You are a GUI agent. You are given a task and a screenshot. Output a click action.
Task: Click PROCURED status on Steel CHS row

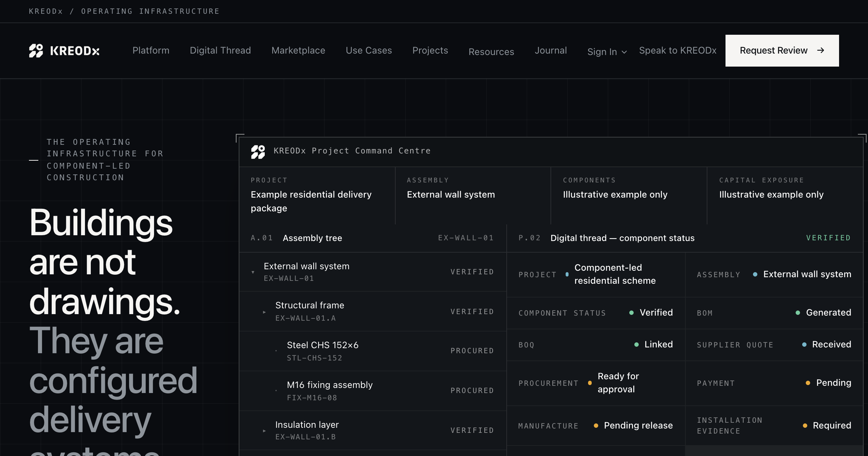pos(472,351)
